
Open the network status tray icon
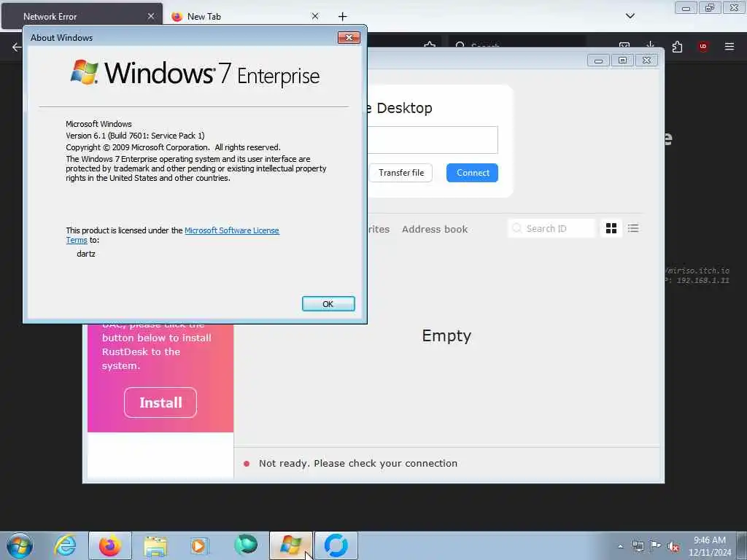click(x=638, y=546)
